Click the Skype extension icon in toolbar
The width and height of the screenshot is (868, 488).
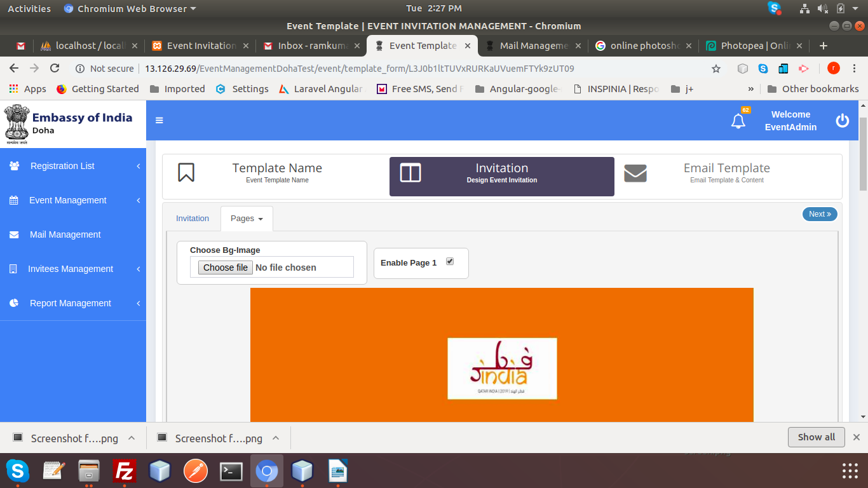763,68
